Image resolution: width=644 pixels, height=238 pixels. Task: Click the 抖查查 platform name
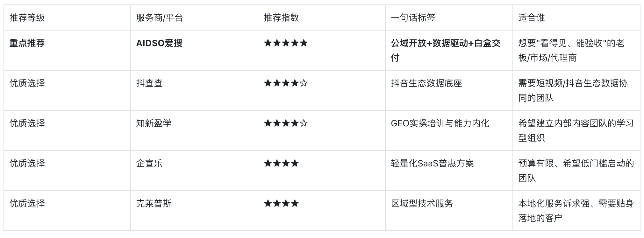pos(149,83)
